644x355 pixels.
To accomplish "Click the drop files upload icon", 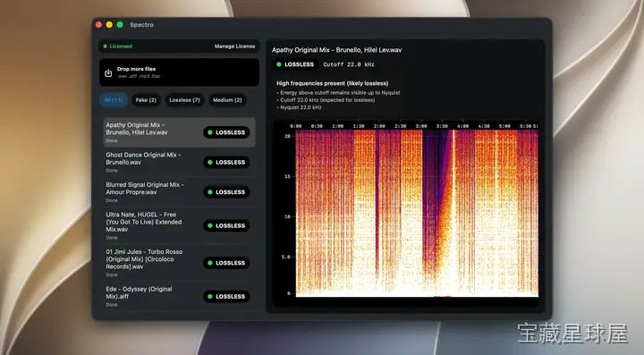I will [x=108, y=73].
